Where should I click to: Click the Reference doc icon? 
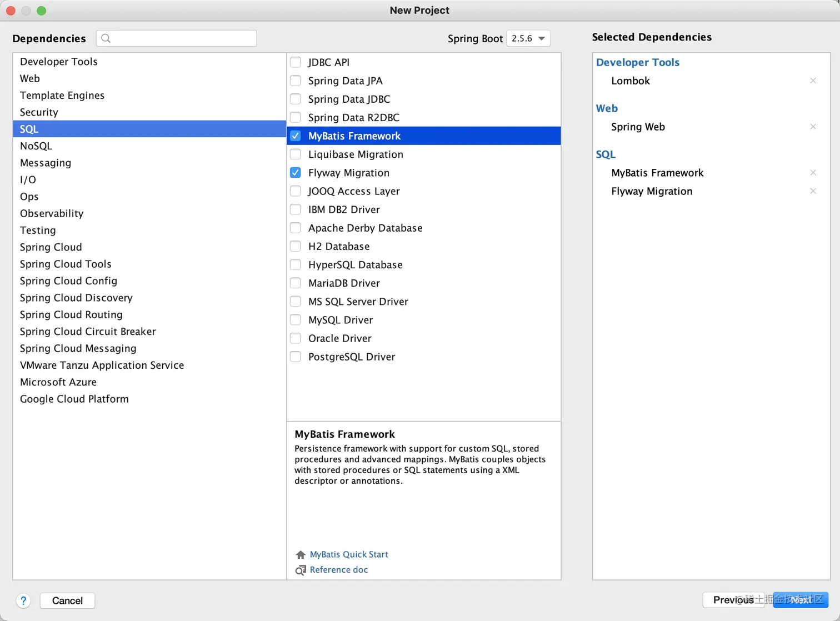click(x=301, y=570)
